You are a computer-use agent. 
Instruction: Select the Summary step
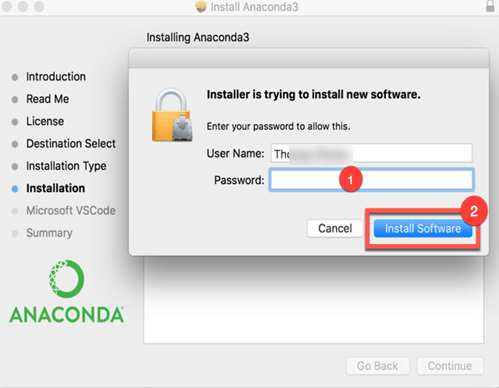(49, 233)
